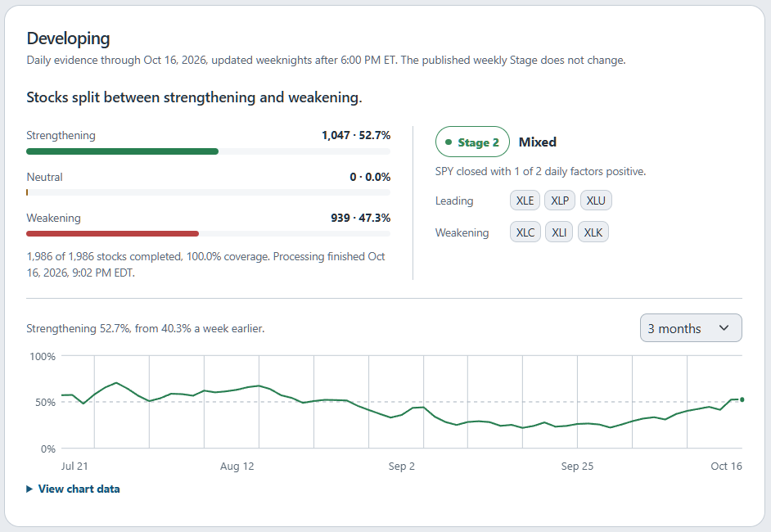
Task: Click the '0 · 0.0%' neutral value
Action: click(x=370, y=177)
